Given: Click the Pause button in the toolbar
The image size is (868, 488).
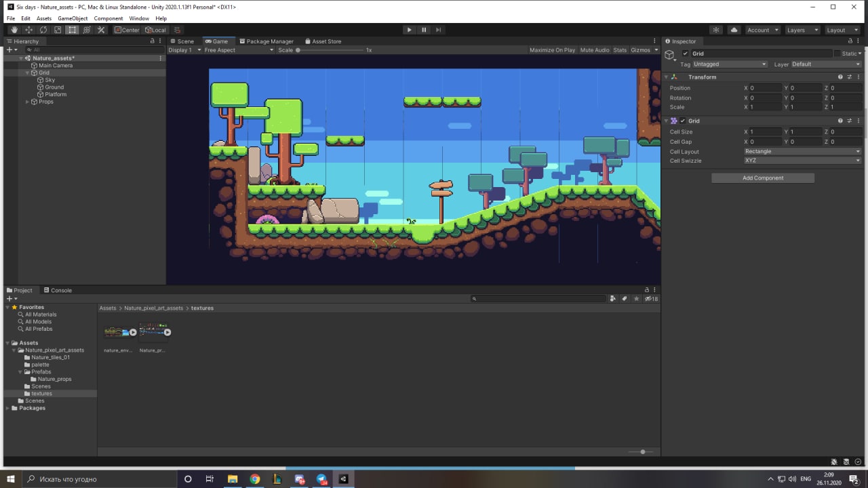Looking at the screenshot, I should [x=424, y=30].
